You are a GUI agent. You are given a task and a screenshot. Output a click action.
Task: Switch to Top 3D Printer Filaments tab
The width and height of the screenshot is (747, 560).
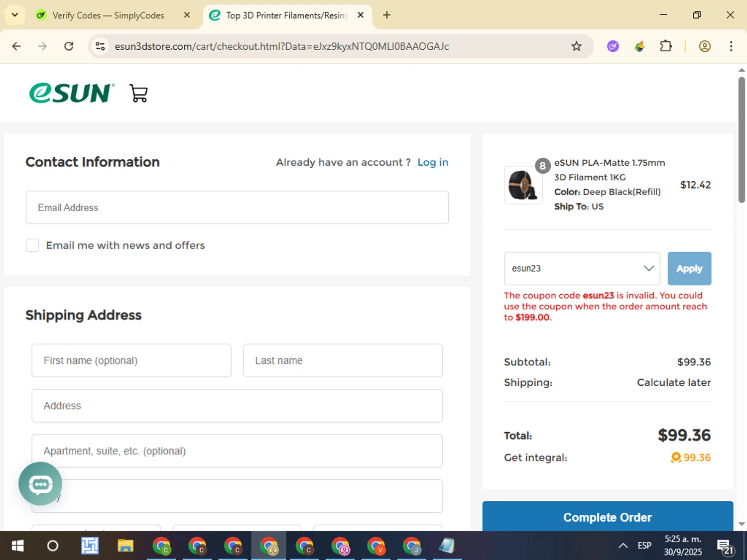[286, 15]
